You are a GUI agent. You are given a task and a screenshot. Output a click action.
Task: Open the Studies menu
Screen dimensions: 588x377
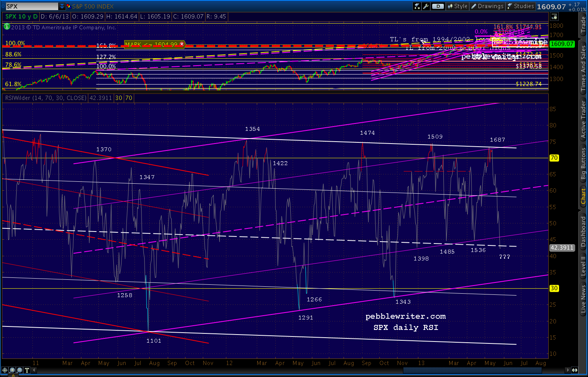tap(520, 6)
